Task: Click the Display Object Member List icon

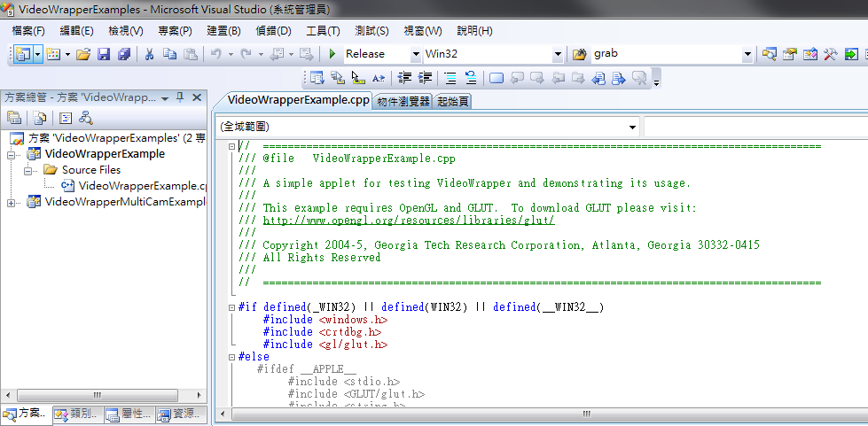Action: pyautogui.click(x=317, y=78)
